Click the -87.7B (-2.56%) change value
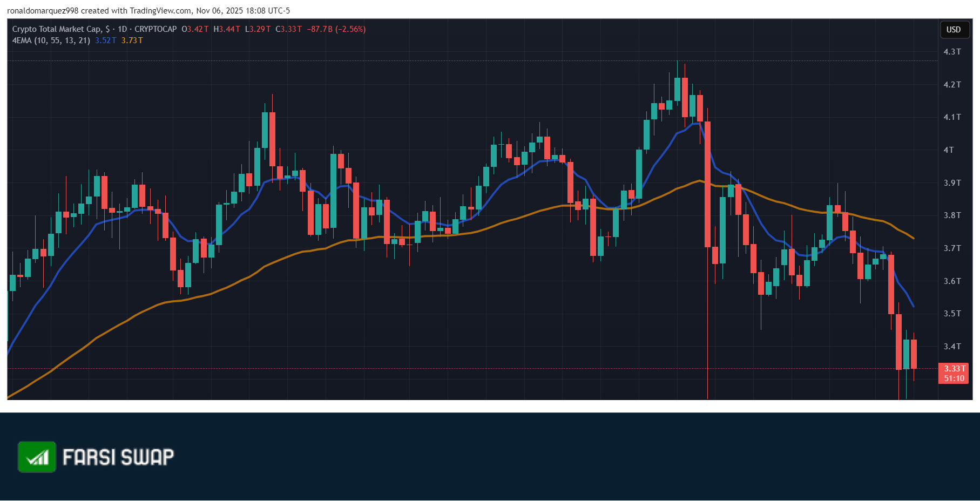 coord(336,29)
